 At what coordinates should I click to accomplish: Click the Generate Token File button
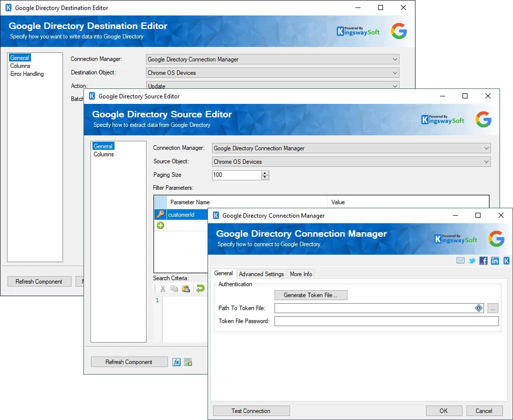pos(311,295)
